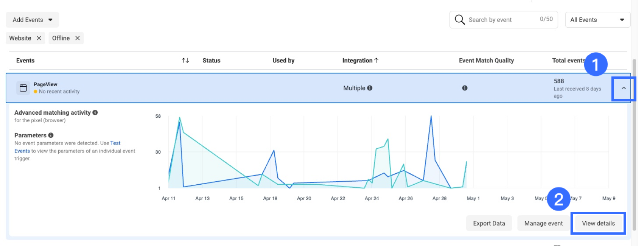The height and width of the screenshot is (246, 644).
Task: Collapse the PageView row chevron
Action: 624,88
